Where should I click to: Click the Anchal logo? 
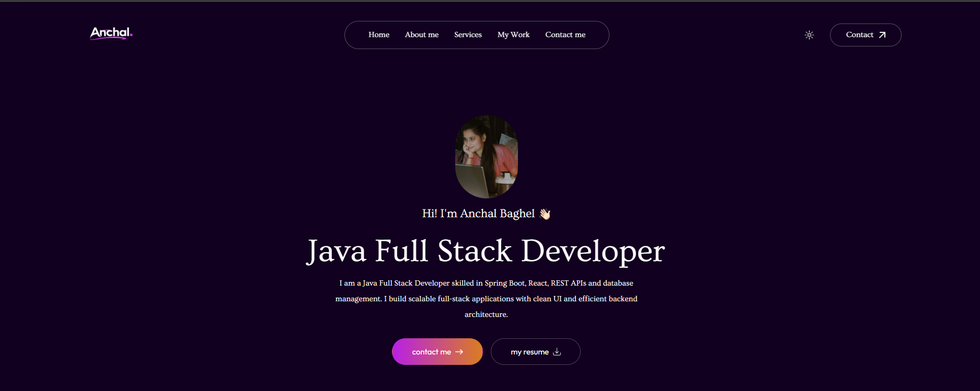coord(111,33)
